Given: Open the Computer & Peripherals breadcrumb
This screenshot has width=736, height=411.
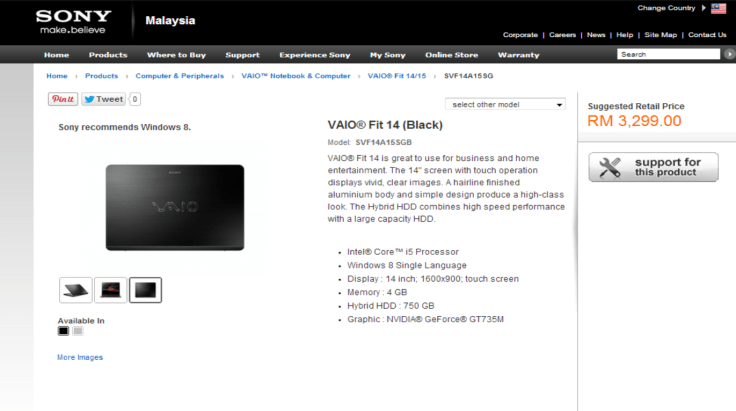Looking at the screenshot, I should (180, 76).
